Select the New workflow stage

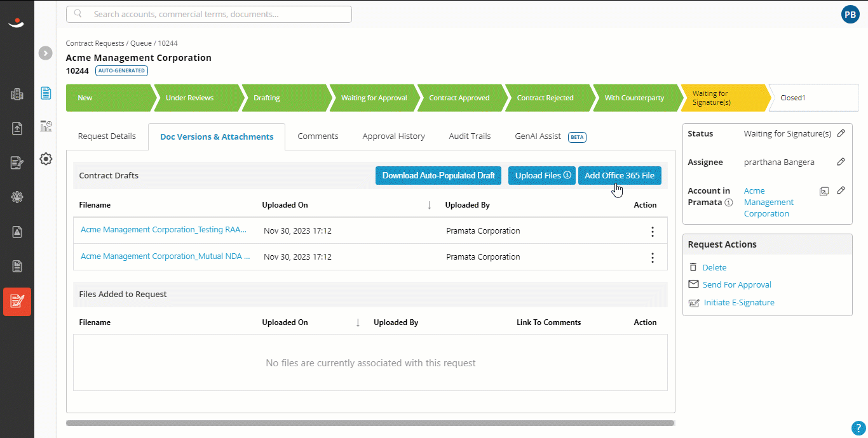(x=111, y=98)
